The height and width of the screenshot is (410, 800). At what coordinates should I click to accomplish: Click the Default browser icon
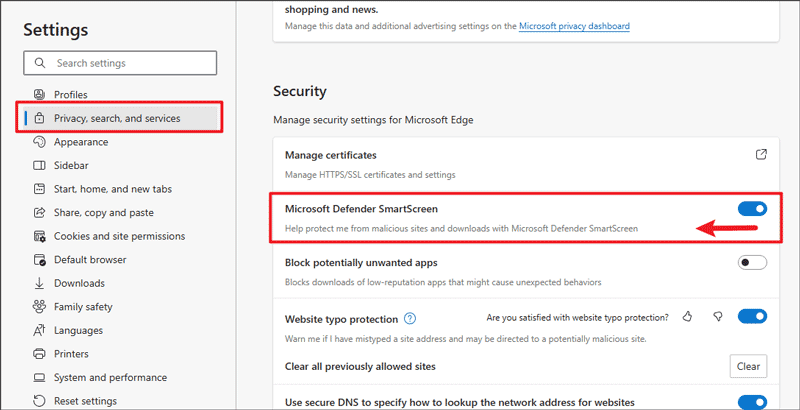pos(39,260)
